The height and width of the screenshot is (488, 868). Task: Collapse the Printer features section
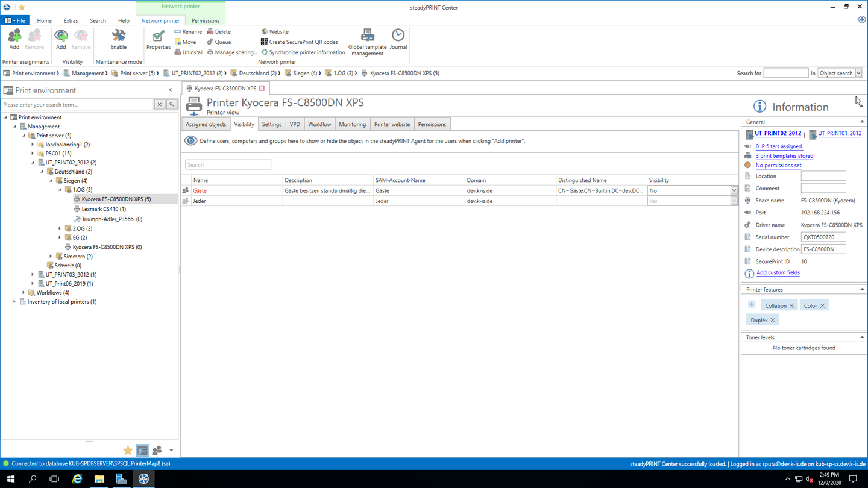point(862,290)
